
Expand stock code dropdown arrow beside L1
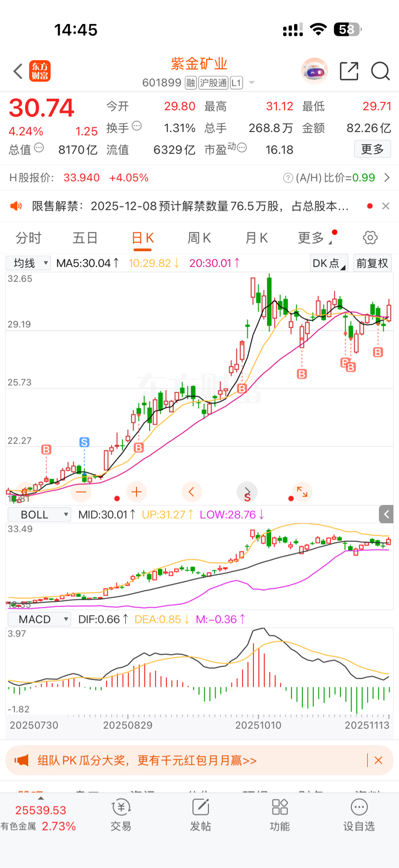[252, 83]
